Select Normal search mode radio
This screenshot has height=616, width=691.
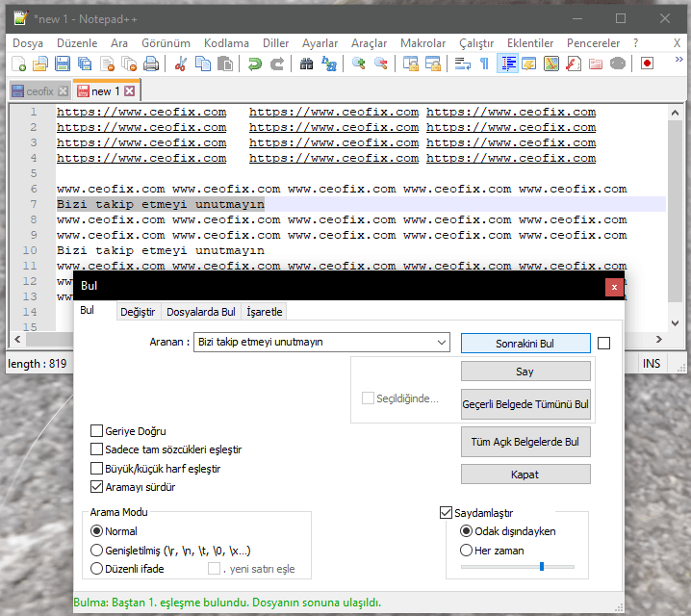pos(96,531)
